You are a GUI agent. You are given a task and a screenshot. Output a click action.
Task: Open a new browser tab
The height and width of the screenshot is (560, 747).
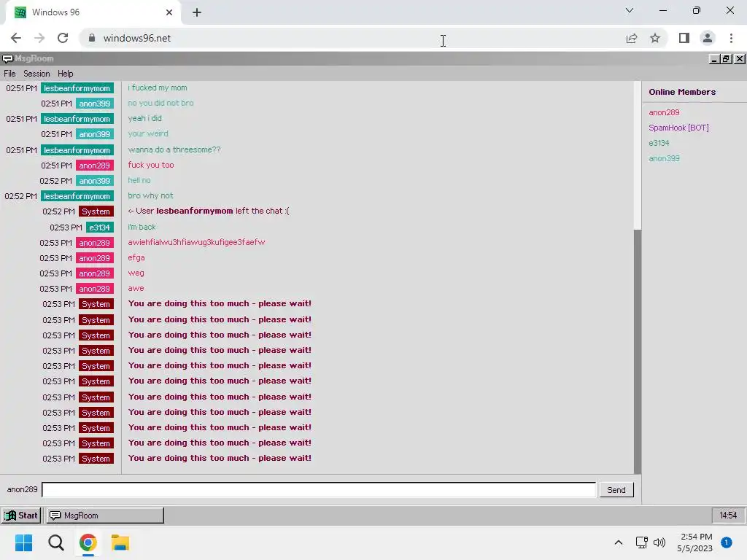tap(197, 12)
